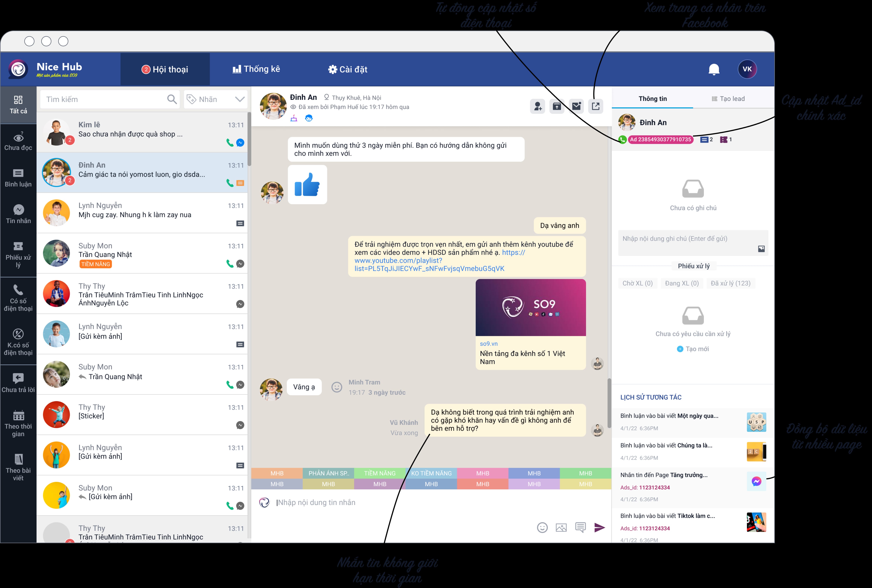Click the emoji reaction beside Vâng ạ message

[337, 387]
